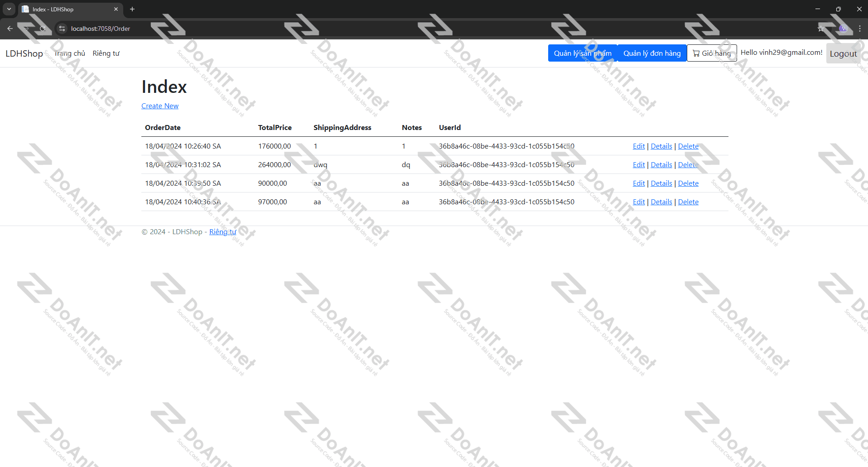View Details of the 10:26:40 SA order
This screenshot has width=868, height=467.
click(661, 146)
